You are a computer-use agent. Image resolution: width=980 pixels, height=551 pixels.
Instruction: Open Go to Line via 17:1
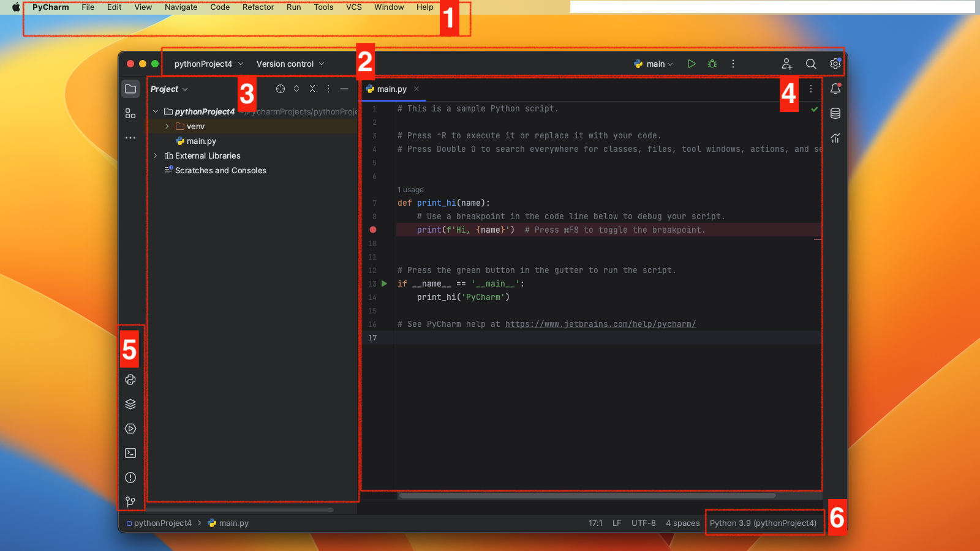tap(595, 523)
